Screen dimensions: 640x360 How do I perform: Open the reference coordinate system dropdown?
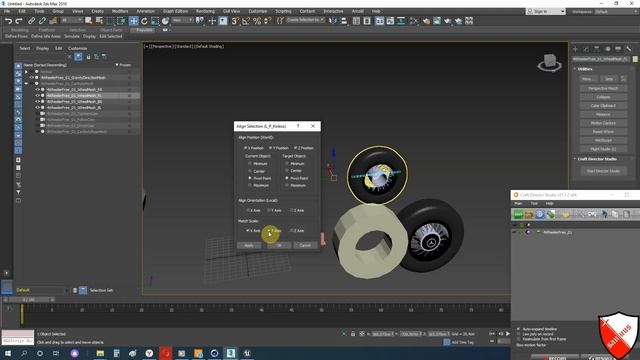(182, 20)
